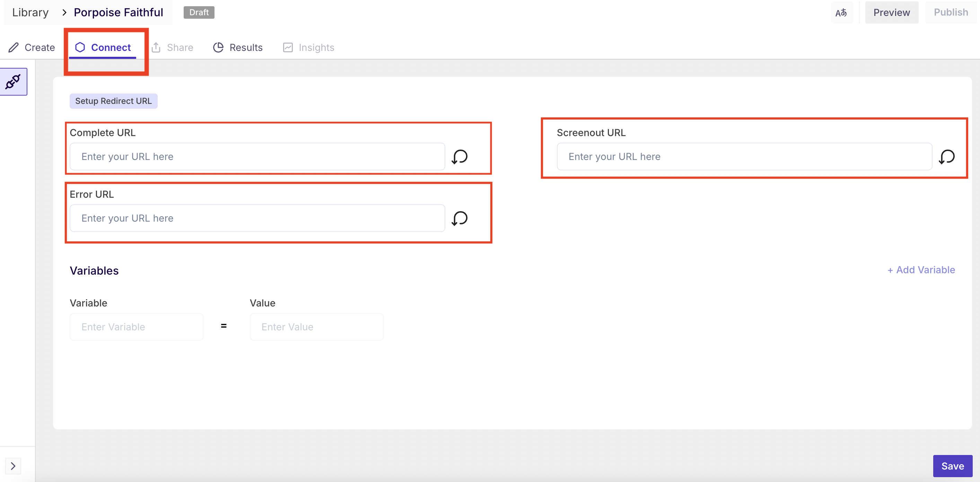Click the Create pencil icon
980x482 pixels.
point(14,47)
